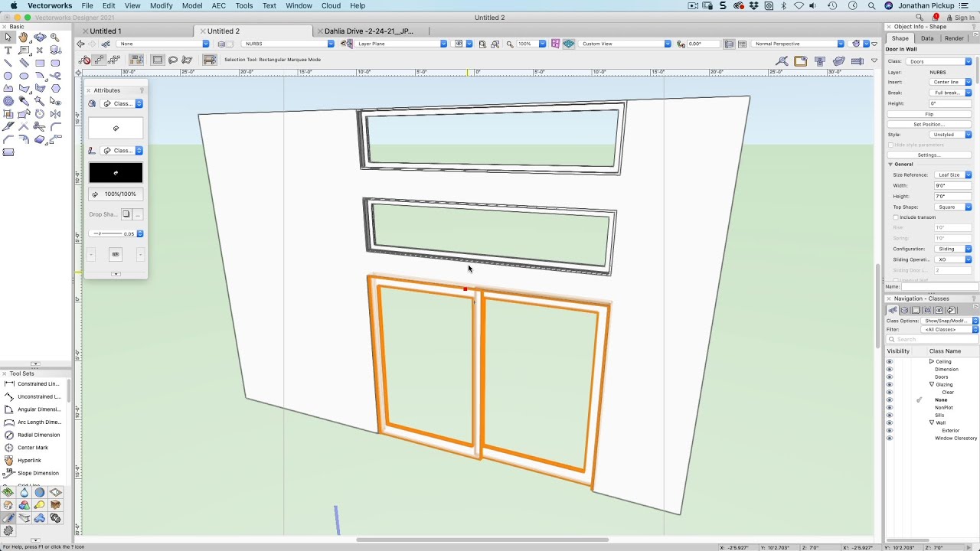Open the Model menu

pyautogui.click(x=192, y=5)
